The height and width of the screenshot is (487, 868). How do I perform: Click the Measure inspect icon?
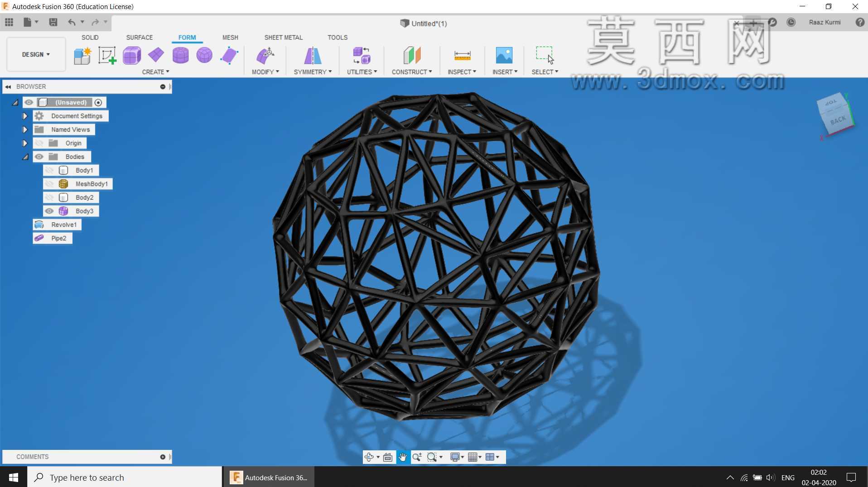(462, 56)
